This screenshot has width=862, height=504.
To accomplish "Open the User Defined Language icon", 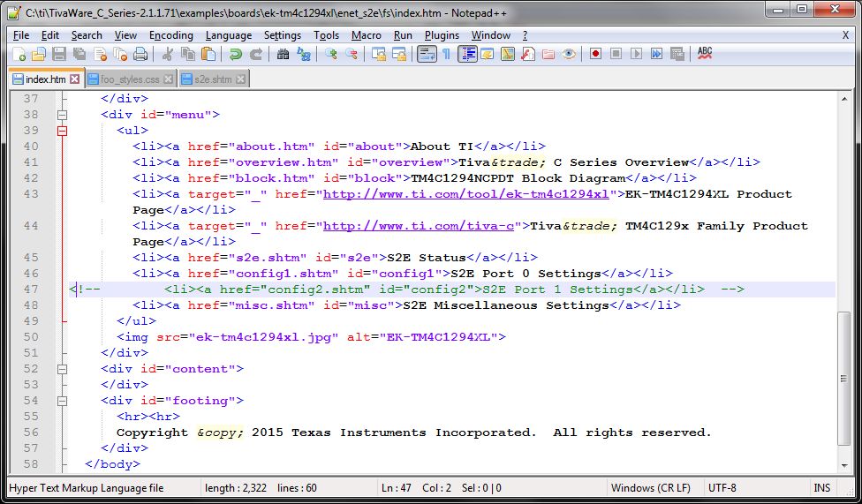I will tap(487, 54).
